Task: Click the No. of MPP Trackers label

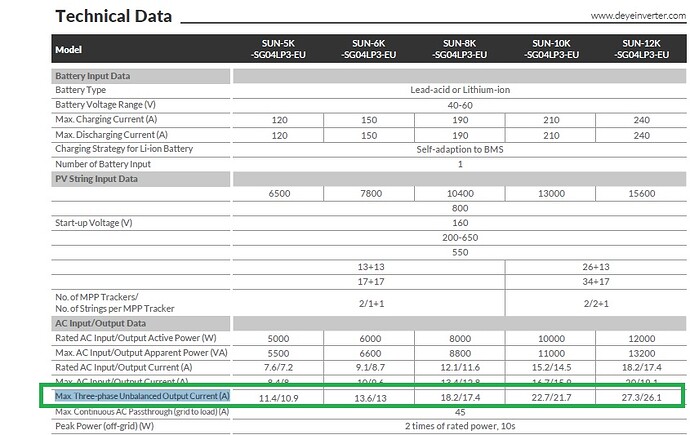Action: [114, 303]
